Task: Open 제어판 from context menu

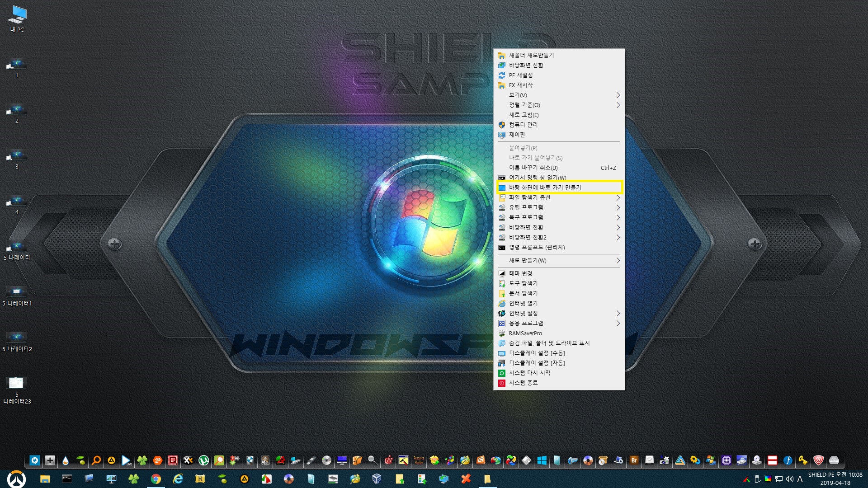Action: (559, 135)
